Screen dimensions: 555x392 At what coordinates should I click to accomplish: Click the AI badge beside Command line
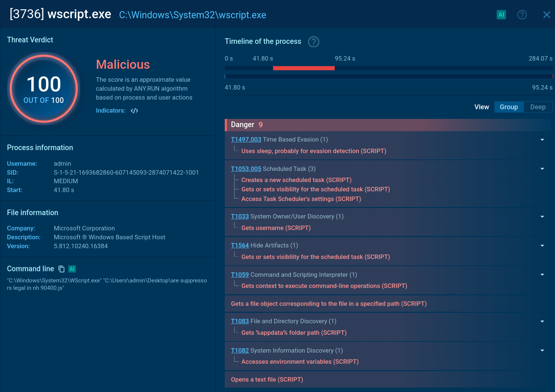[72, 269]
